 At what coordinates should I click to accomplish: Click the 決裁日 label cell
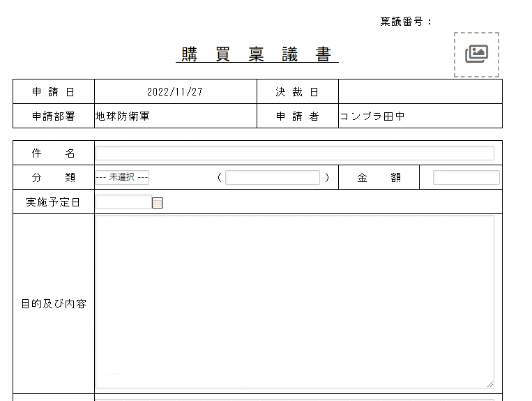[298, 91]
